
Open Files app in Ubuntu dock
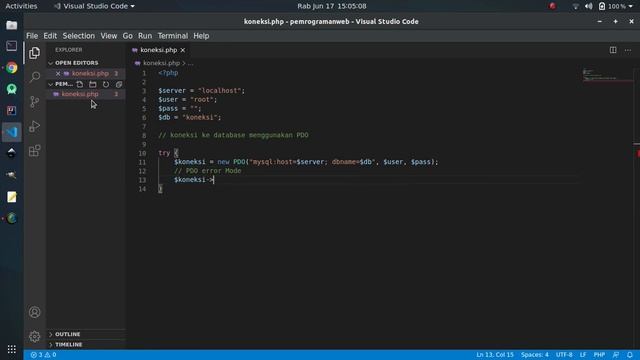click(11, 25)
